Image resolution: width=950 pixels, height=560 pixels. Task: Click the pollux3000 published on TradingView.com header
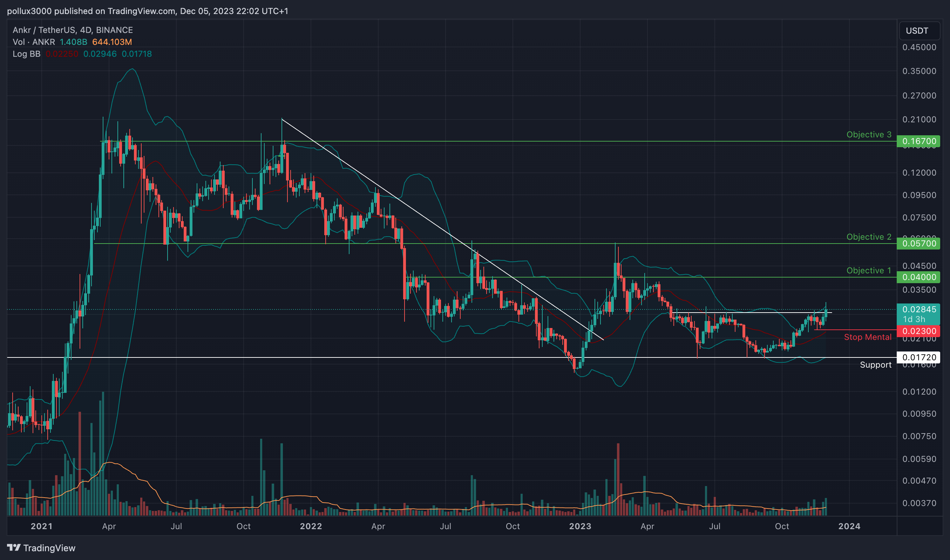[148, 11]
